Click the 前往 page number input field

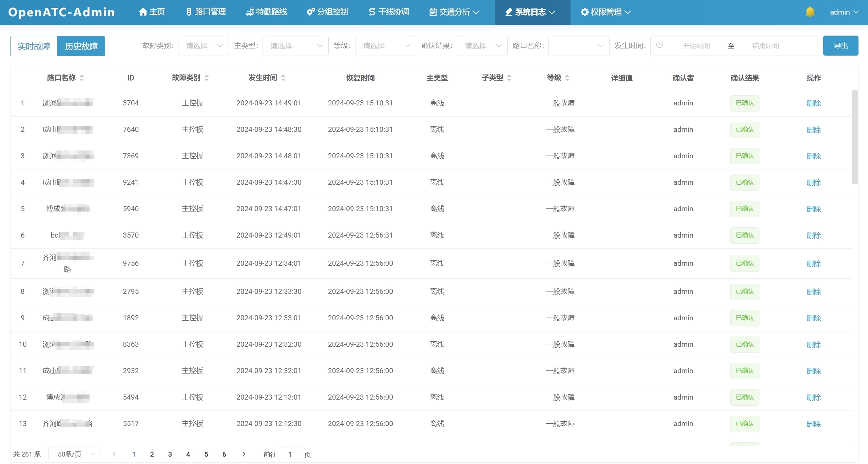click(290, 454)
